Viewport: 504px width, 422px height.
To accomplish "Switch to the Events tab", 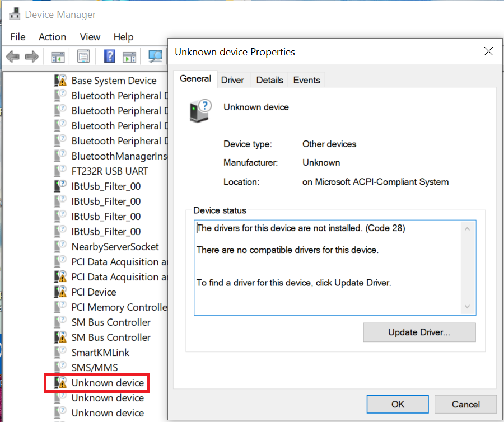I will click(307, 80).
